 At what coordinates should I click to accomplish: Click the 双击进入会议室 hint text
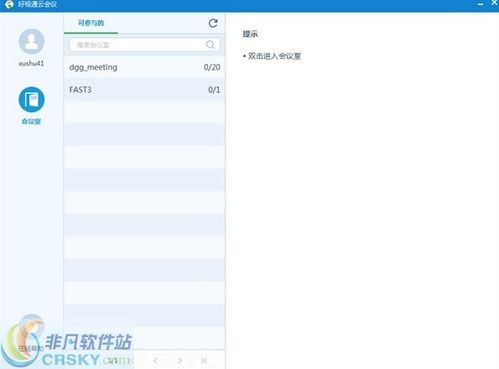[x=274, y=56]
